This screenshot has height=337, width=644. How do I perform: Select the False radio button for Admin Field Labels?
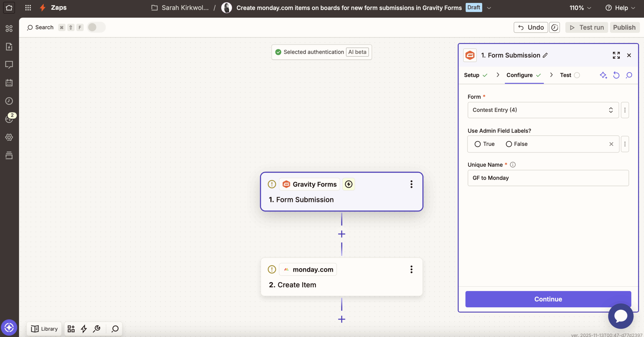click(x=509, y=144)
